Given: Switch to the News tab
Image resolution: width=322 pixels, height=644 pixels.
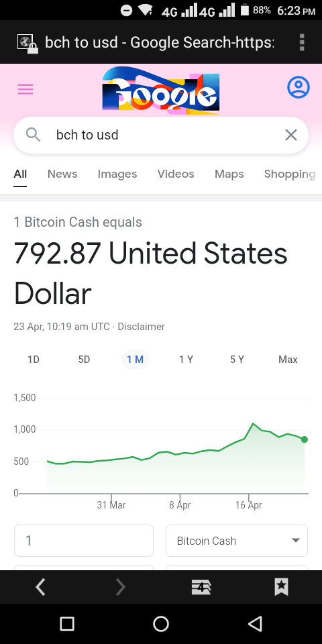Looking at the screenshot, I should (62, 174).
